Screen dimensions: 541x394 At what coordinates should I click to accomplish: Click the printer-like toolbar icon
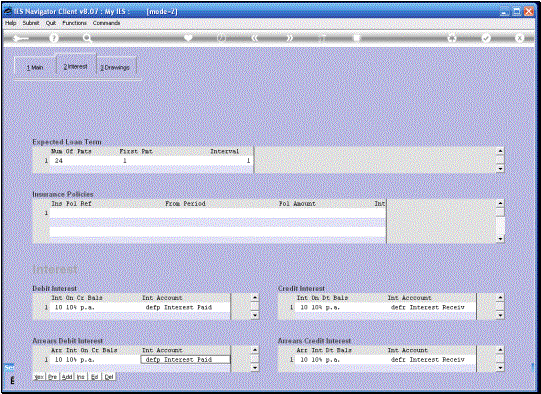(452, 38)
